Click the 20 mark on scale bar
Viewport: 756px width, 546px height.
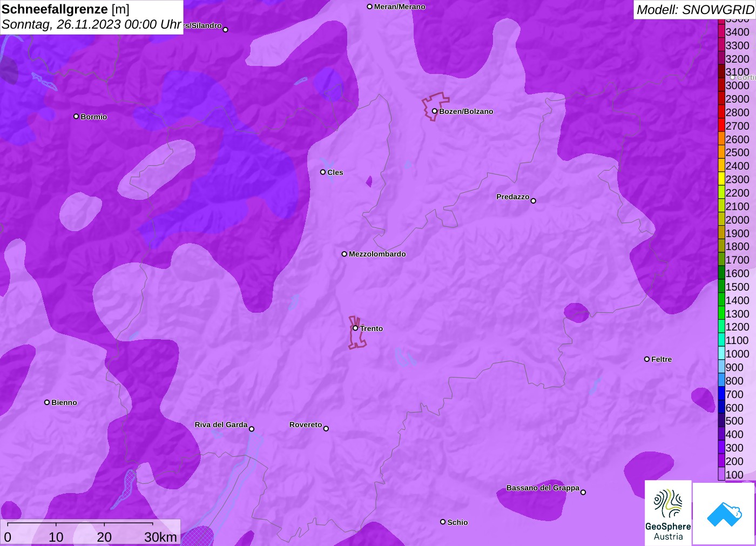[104, 537]
